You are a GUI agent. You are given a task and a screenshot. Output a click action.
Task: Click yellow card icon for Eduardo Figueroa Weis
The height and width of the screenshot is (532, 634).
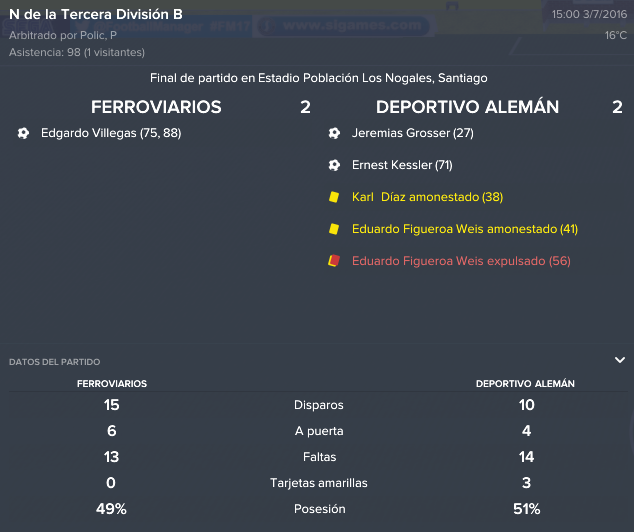(334, 229)
